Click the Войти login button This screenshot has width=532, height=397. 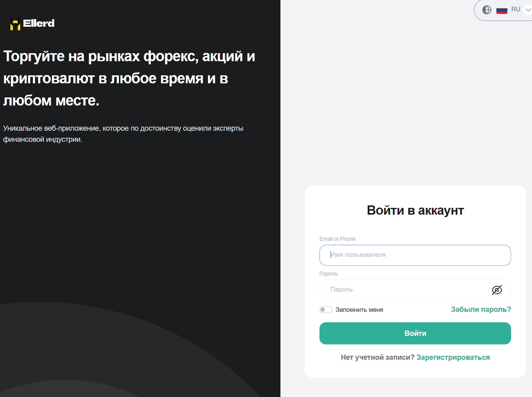click(415, 333)
